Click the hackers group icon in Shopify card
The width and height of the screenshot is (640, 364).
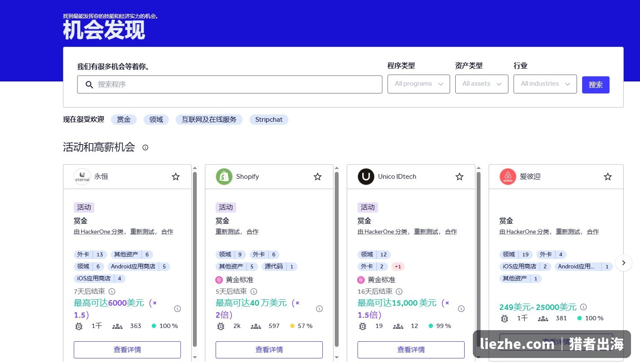[256, 326]
